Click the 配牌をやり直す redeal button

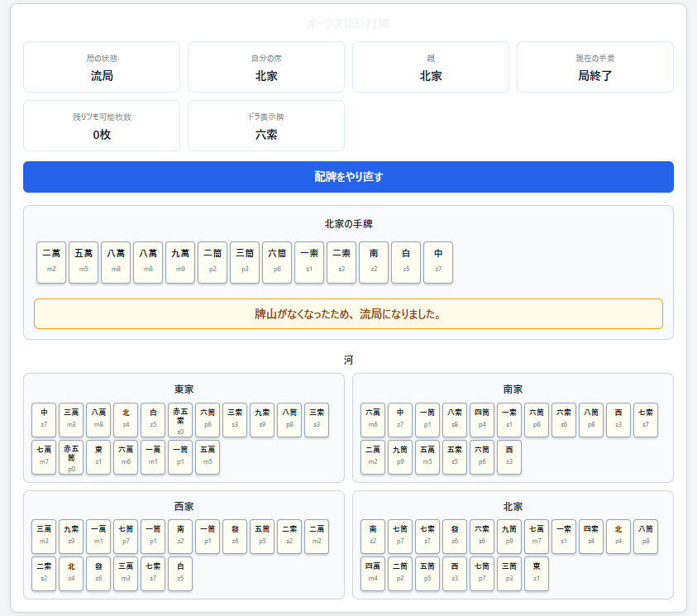[x=348, y=177]
